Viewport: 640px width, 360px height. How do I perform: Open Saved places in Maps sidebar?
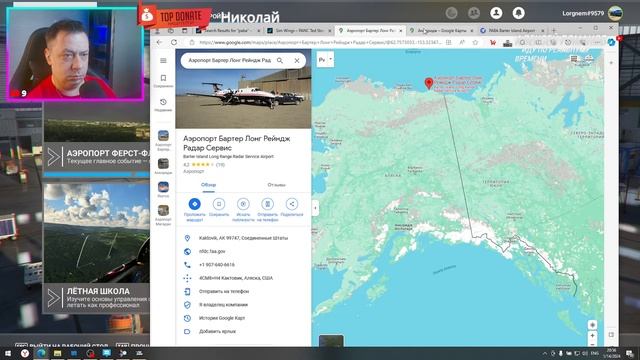point(163,80)
